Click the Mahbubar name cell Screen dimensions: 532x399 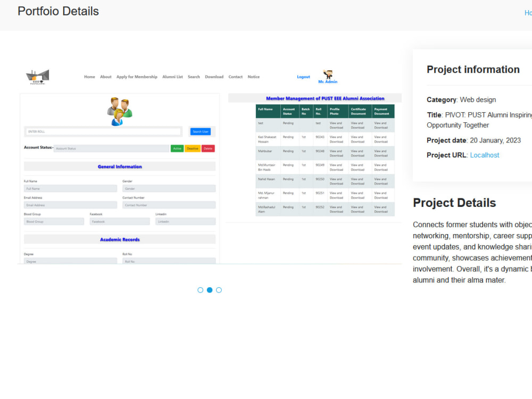(268, 153)
